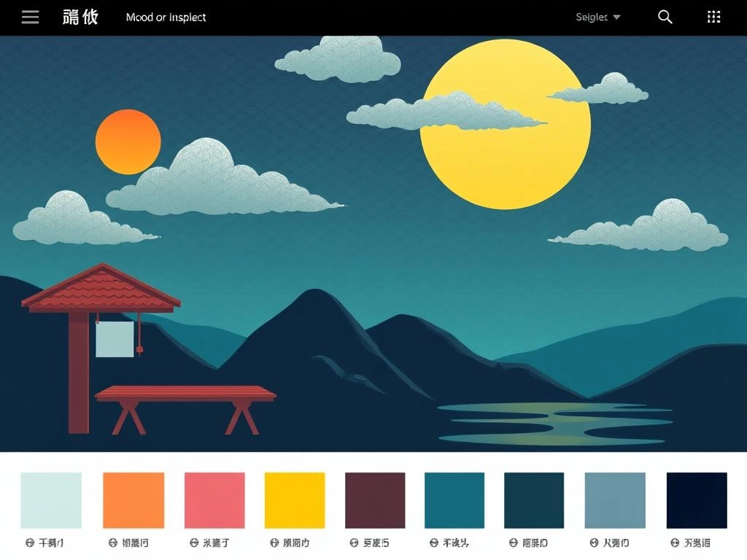
Task: Expand the Selgles dropdown
Action: pos(598,17)
